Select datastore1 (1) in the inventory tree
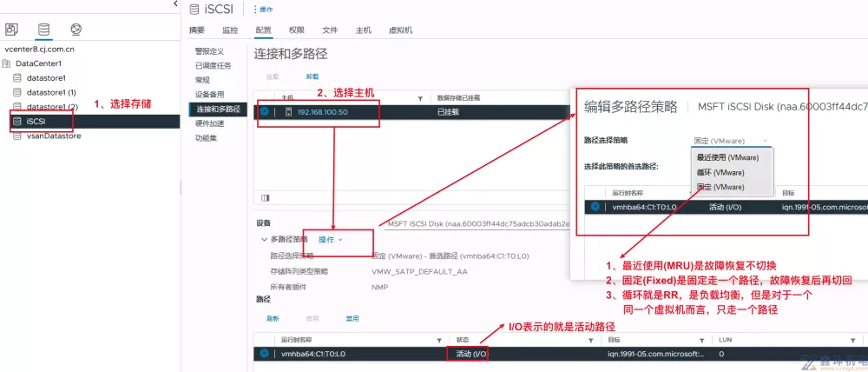Screen dimensions: 868x372 click(51, 92)
